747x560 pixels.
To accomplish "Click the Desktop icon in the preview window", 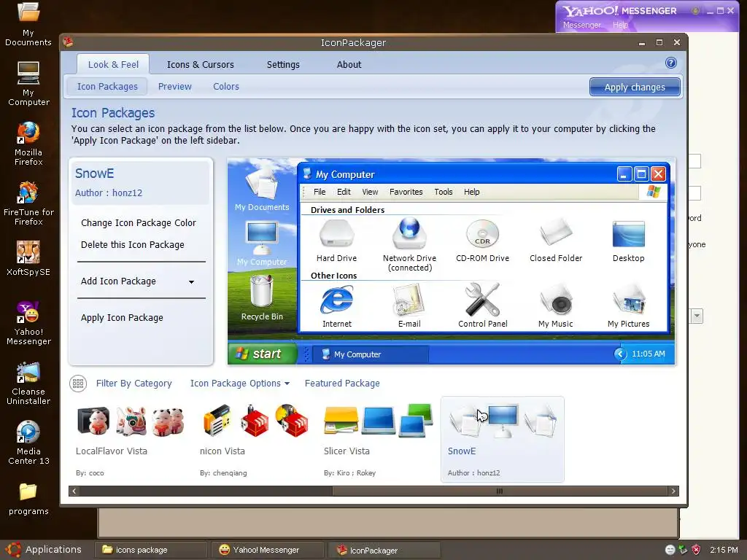I will (x=628, y=234).
